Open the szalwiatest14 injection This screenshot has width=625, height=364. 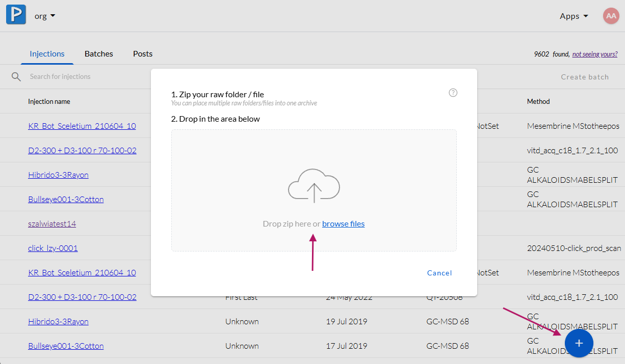(52, 223)
